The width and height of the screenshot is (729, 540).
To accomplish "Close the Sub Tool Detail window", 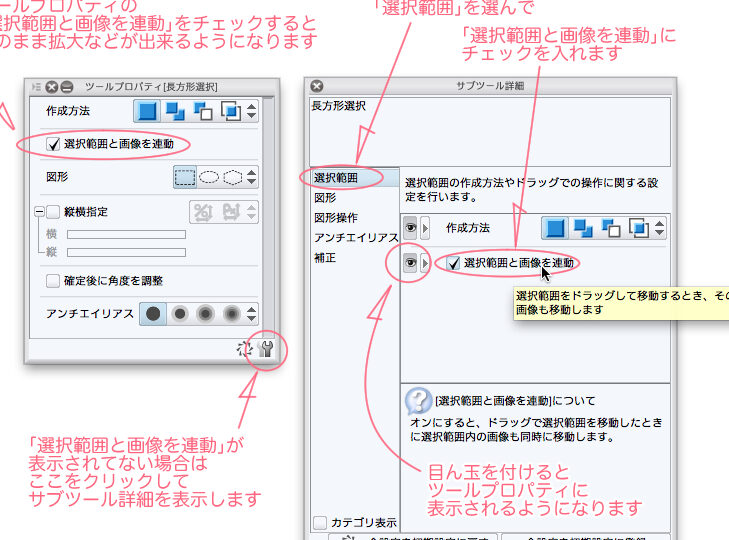I will 317,86.
